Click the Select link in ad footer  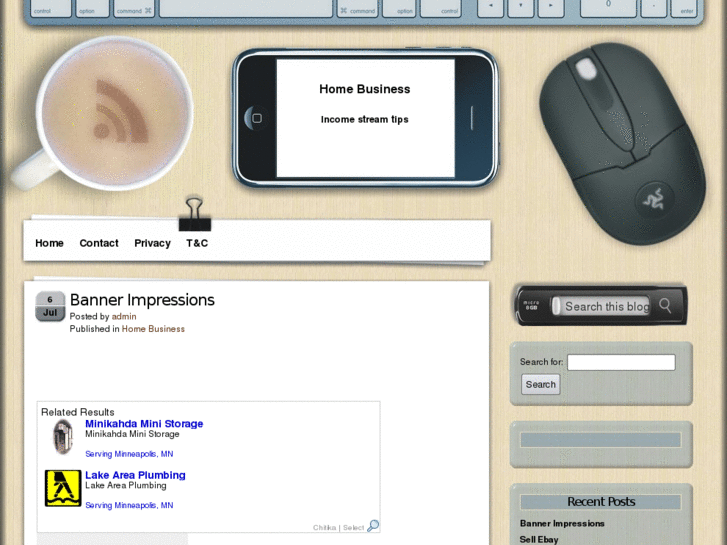point(353,528)
